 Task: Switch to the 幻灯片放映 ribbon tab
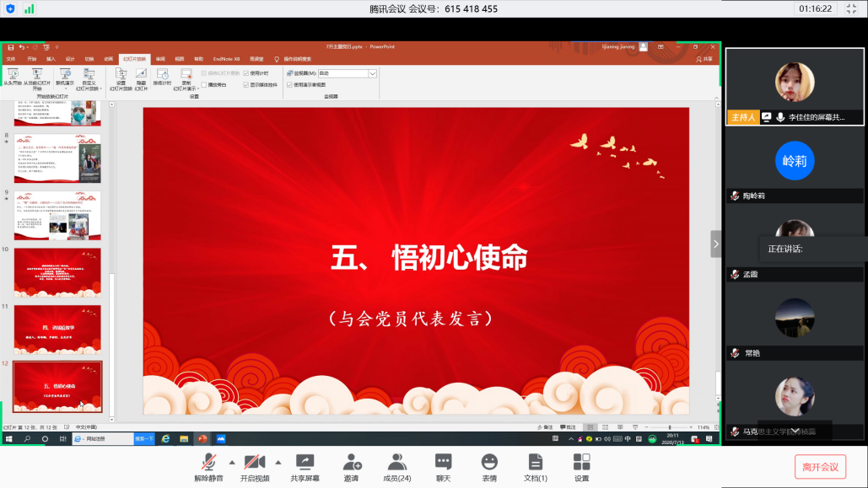134,59
